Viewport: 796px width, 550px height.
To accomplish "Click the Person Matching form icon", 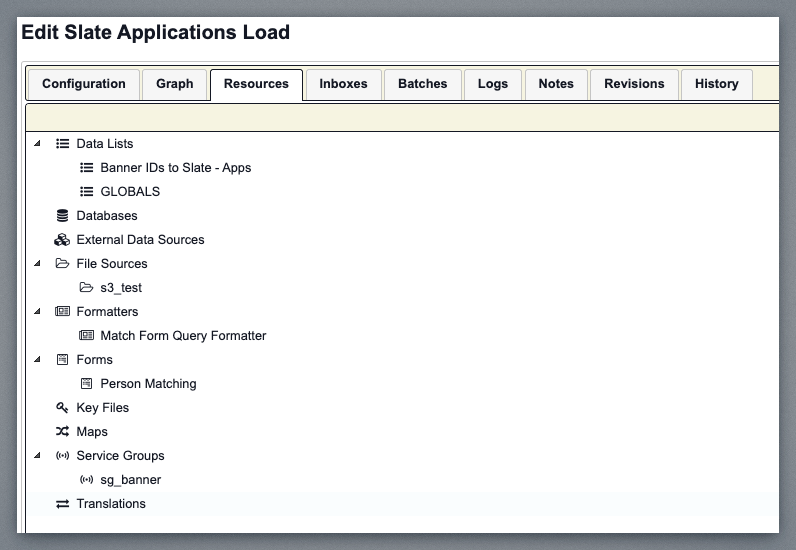I will (86, 384).
